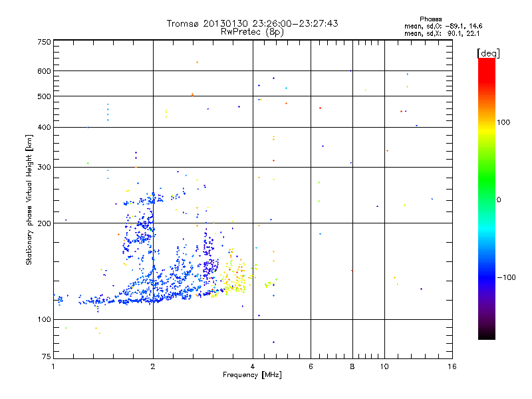
Task: Click the y-axis label 75
Action: [x=47, y=356]
